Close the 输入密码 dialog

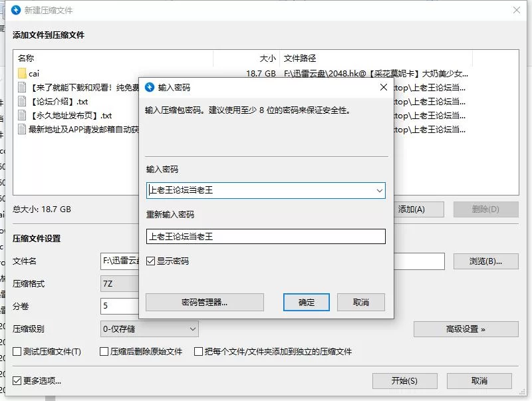tap(384, 87)
